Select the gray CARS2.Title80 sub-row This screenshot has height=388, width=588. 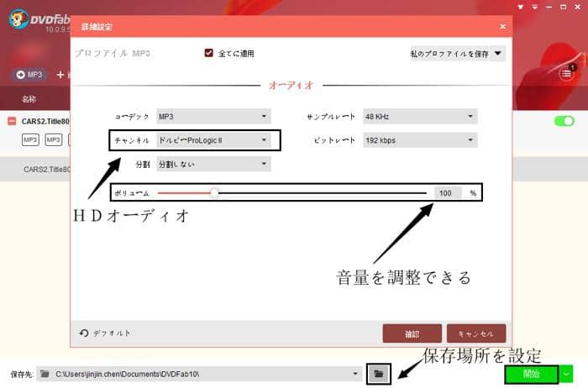(x=46, y=170)
